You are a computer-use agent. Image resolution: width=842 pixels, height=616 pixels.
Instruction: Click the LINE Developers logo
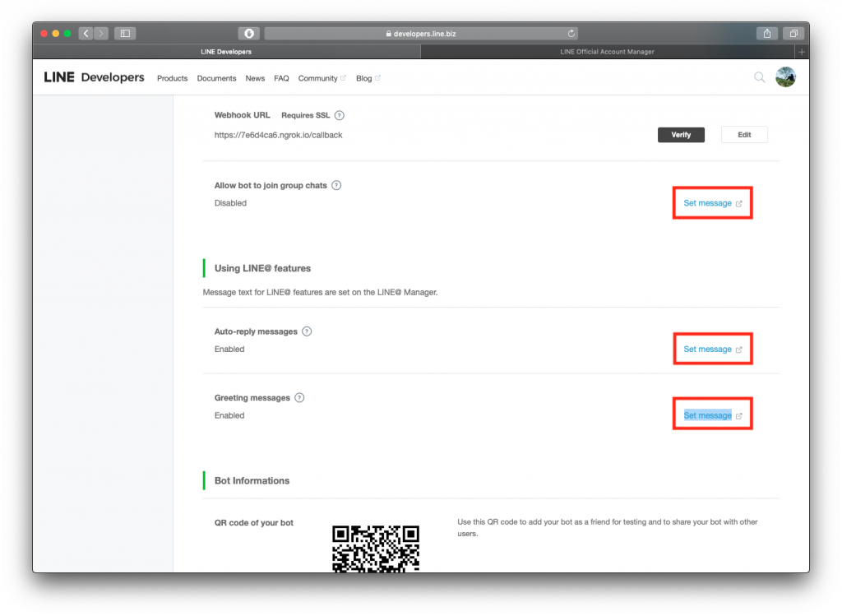(x=94, y=77)
